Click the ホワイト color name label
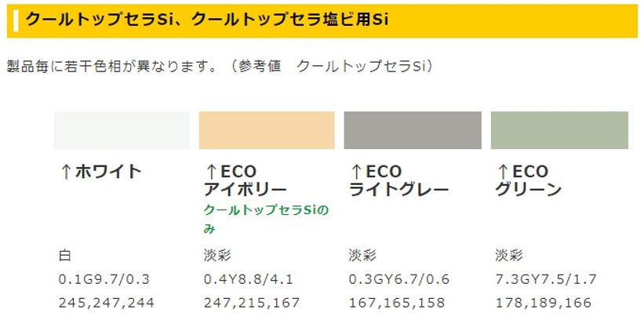Viewport: 644px width, 320px height. tap(108, 172)
